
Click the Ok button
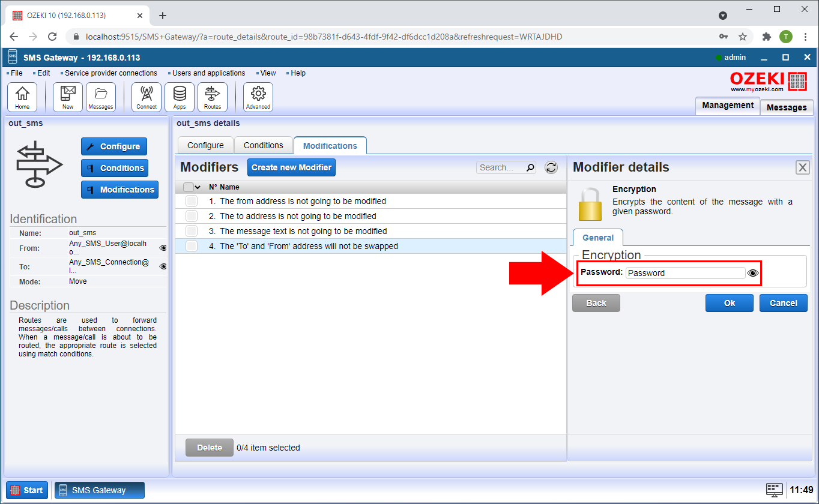point(730,303)
